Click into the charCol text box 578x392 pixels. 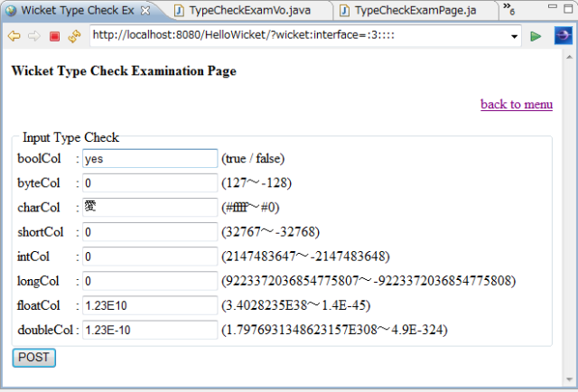[x=150, y=208]
